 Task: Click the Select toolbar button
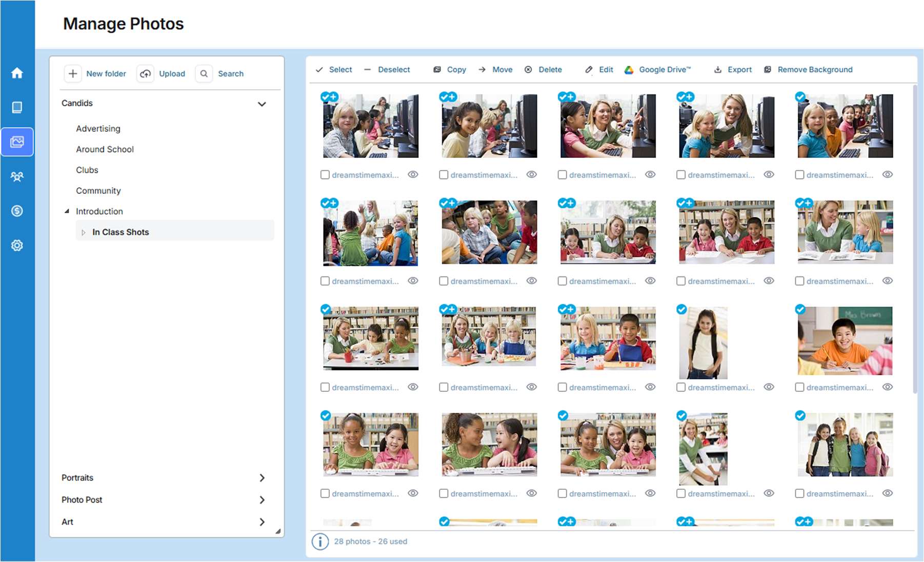pyautogui.click(x=334, y=70)
